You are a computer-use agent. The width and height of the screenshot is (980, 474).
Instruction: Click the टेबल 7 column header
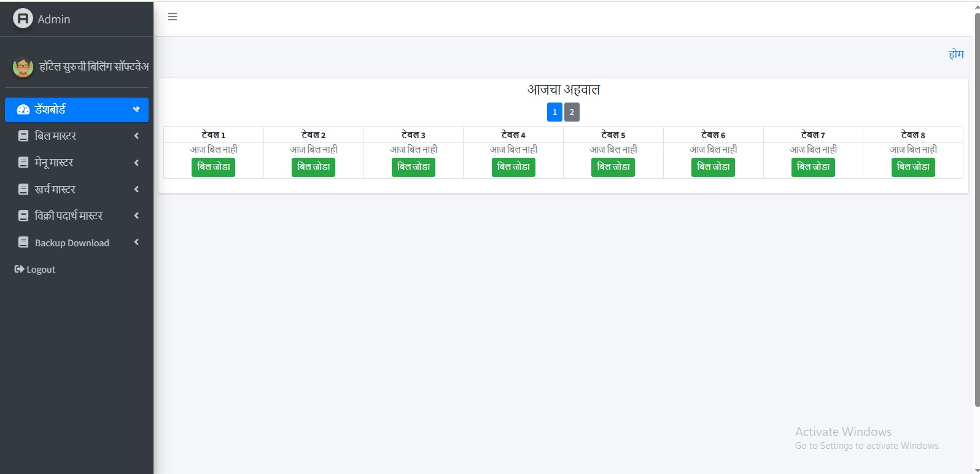coord(814,135)
